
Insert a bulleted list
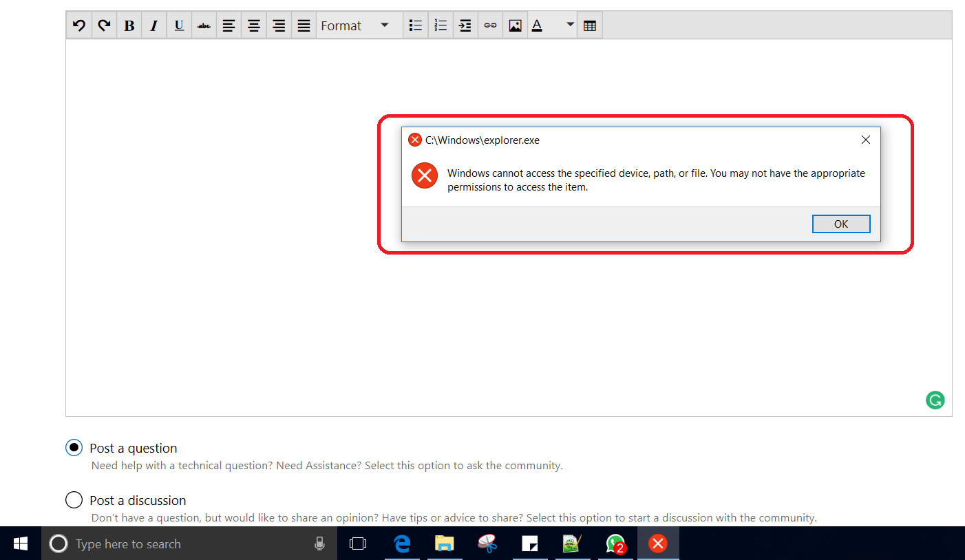[x=415, y=25]
